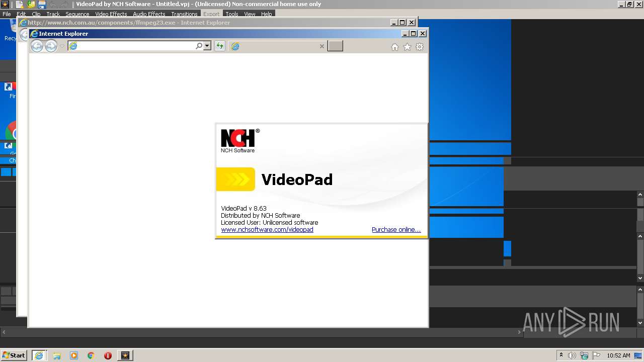Viewport: 644px width, 362px height.
Task: Launch Chrome from the taskbar
Action: point(91,355)
